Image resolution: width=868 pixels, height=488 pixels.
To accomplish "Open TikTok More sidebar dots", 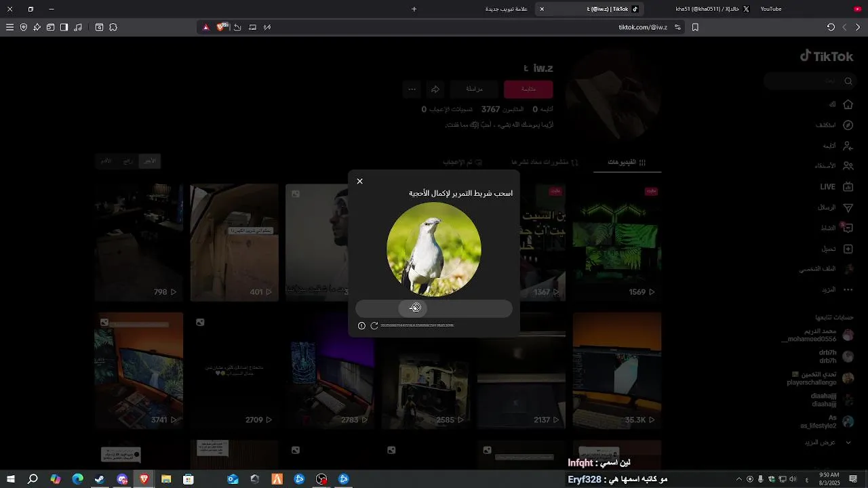I will [848, 289].
